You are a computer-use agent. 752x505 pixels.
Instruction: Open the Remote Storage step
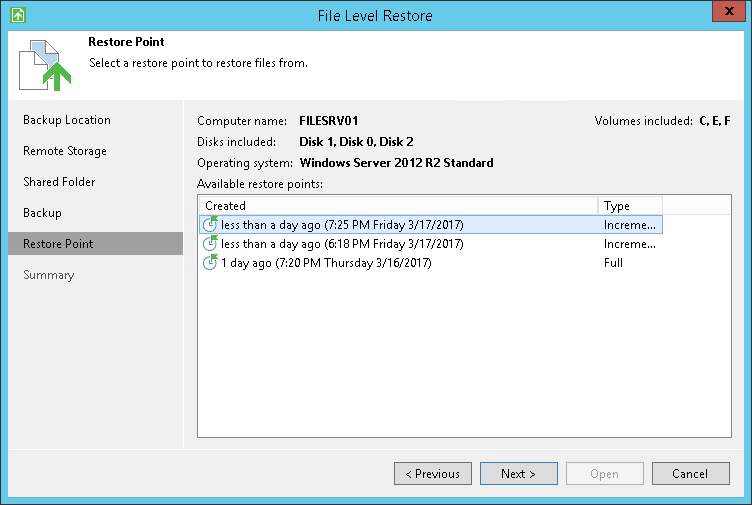tap(65, 151)
